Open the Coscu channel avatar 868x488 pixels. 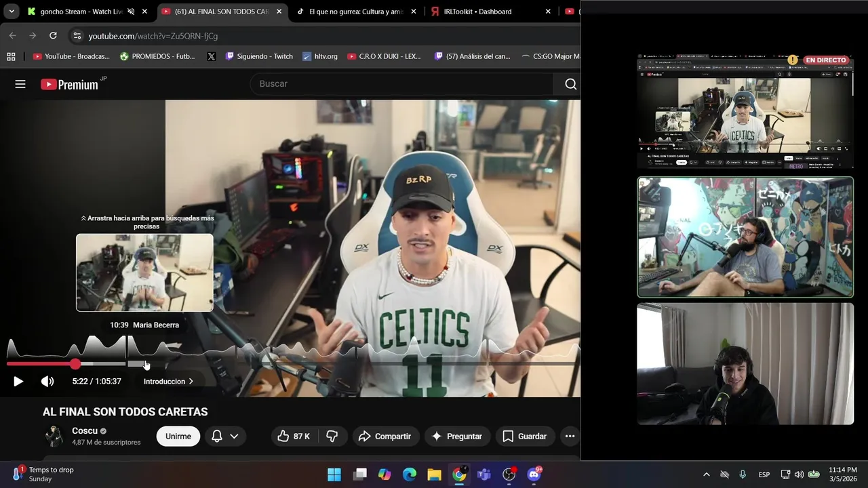coord(54,436)
